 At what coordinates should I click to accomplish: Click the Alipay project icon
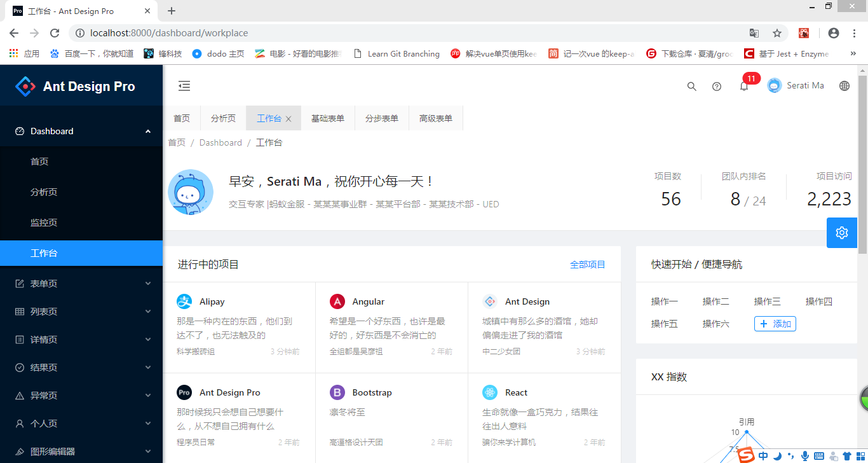(x=184, y=301)
